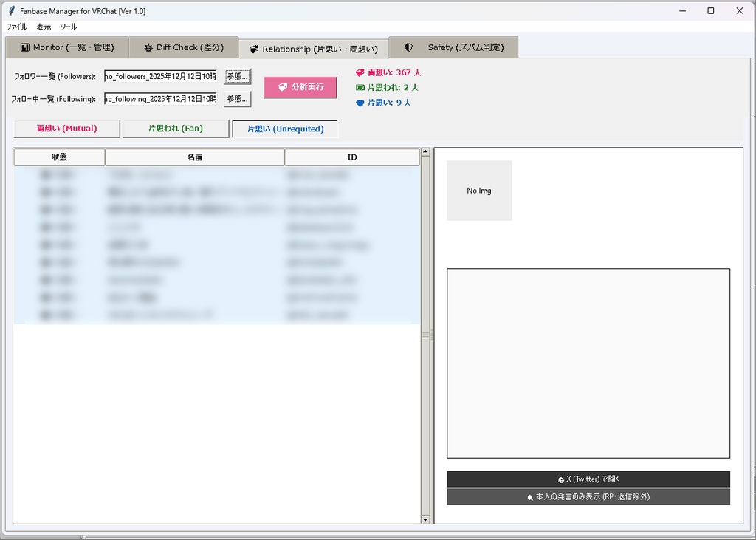Screen dimensions: 756x540
Task: Click the No Img profile thumbnail
Action: click(x=479, y=191)
